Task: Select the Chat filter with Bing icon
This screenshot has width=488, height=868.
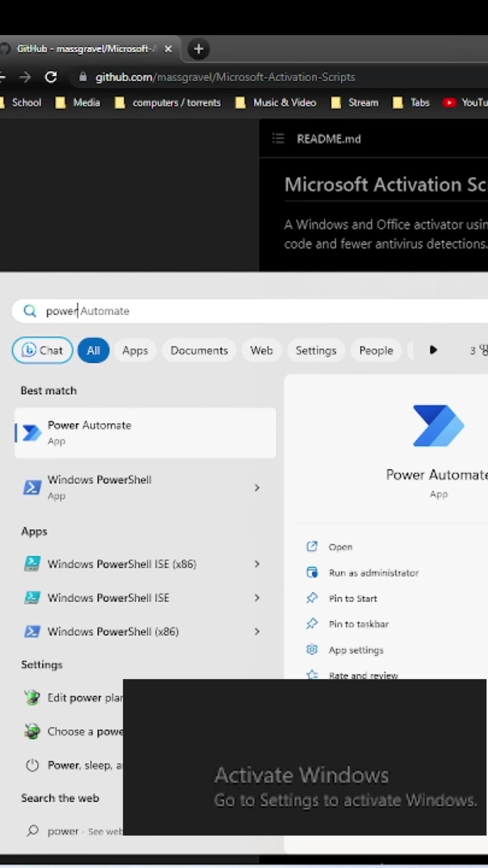Action: (42, 350)
